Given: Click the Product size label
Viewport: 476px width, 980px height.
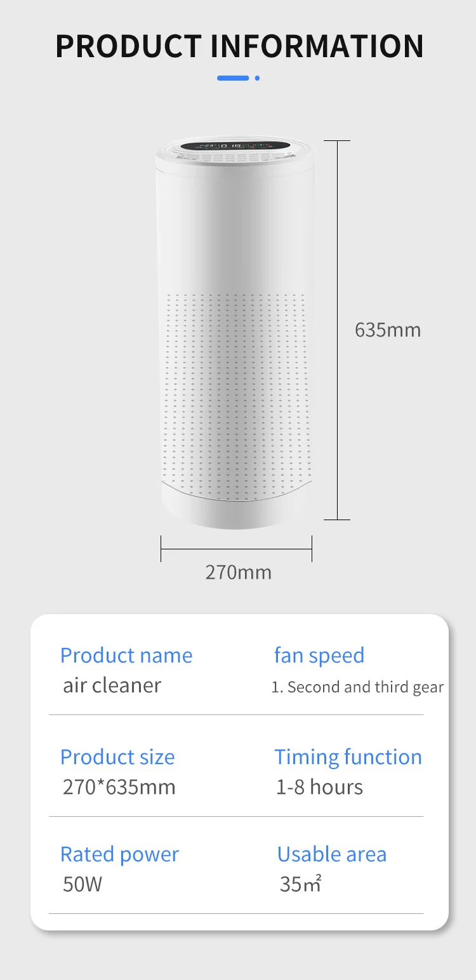Looking at the screenshot, I should pos(117,757).
